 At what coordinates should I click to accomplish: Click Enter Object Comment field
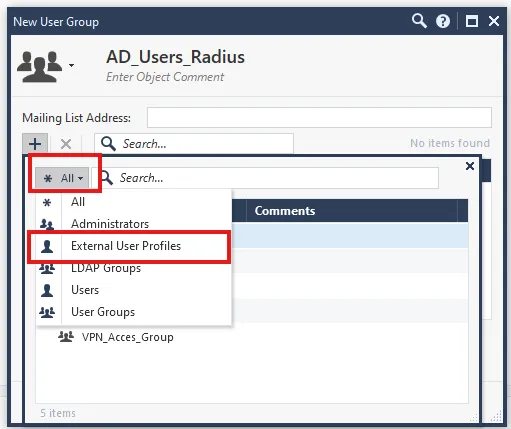click(165, 77)
